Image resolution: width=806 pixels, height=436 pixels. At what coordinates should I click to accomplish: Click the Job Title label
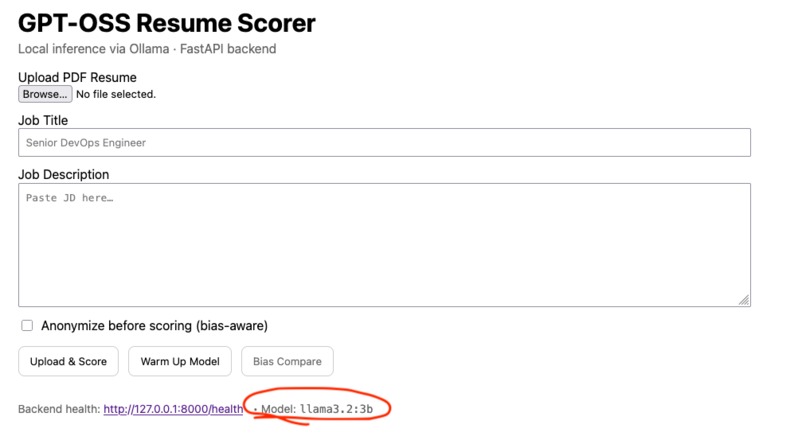click(x=43, y=120)
